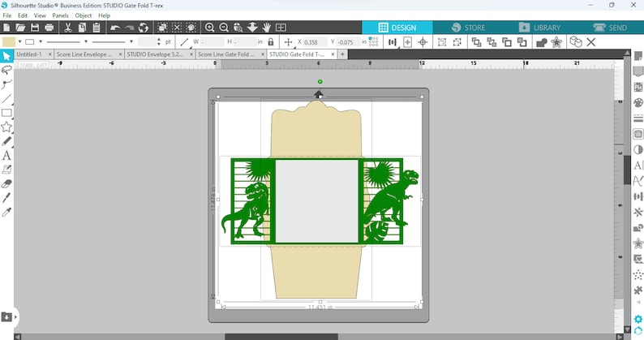Expand the align tool flyout
Screen dimensions: 644x340
pyautogui.click(x=393, y=42)
